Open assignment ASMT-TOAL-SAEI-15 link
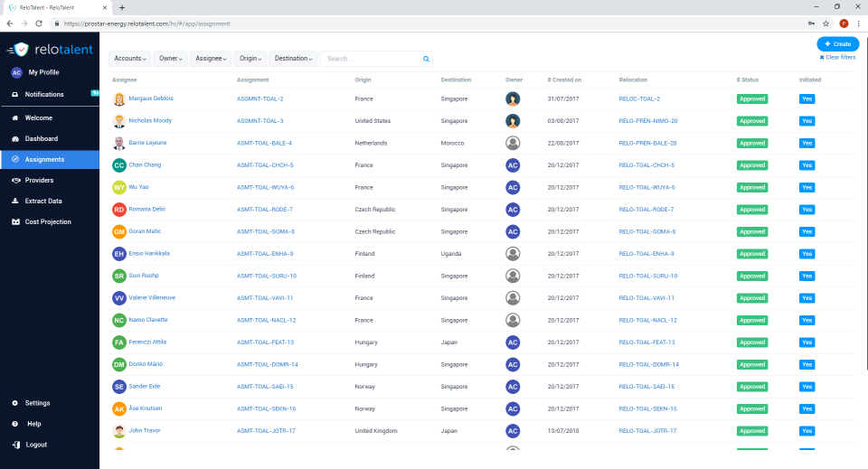 point(265,387)
